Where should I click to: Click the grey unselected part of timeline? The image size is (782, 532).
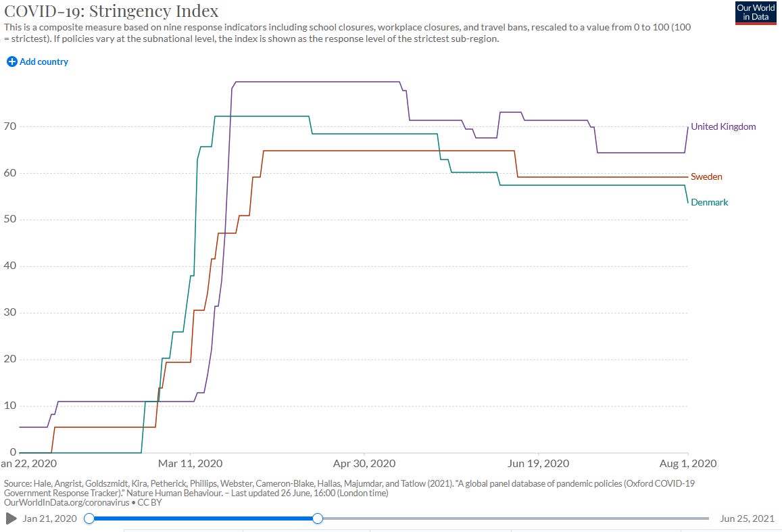pos(516,518)
